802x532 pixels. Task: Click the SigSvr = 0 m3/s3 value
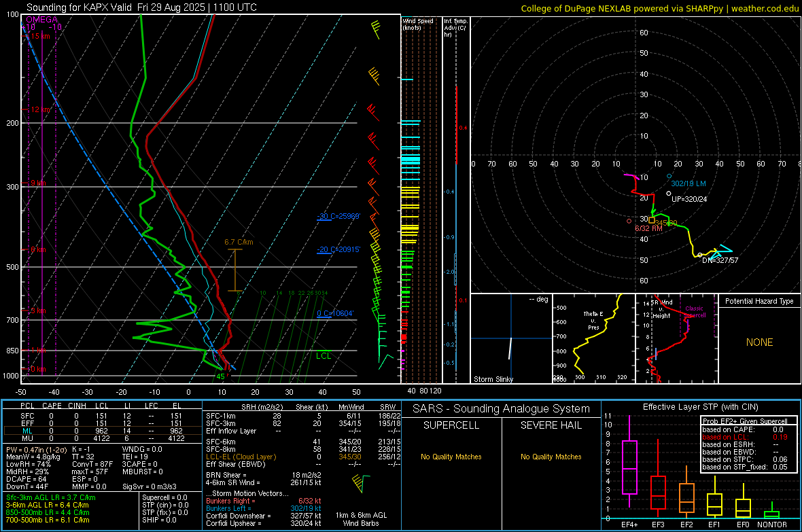coord(150,487)
